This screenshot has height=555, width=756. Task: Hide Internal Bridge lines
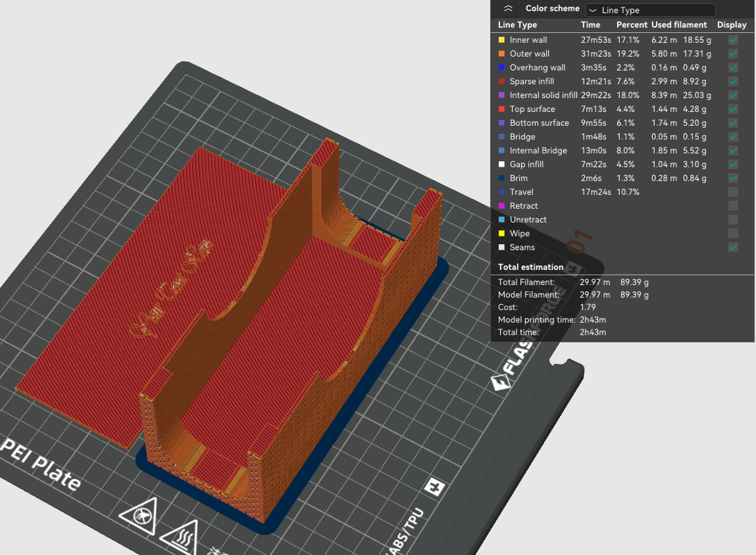[733, 151]
